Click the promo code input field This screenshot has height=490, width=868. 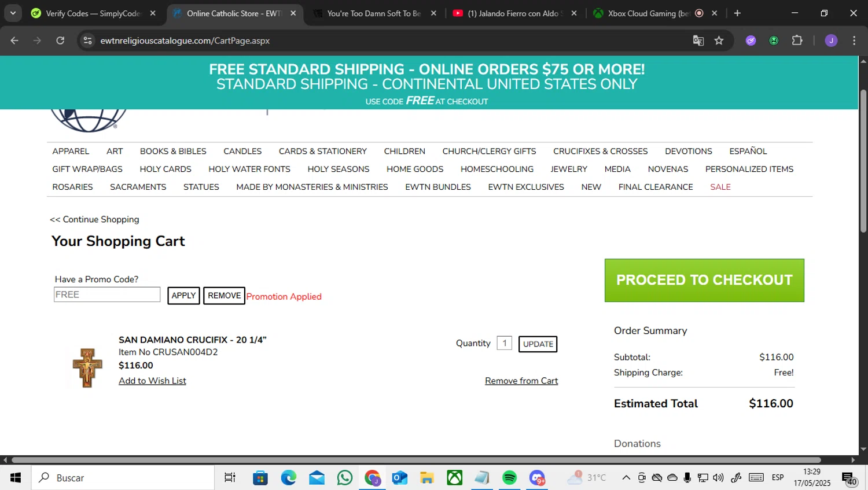pos(107,294)
